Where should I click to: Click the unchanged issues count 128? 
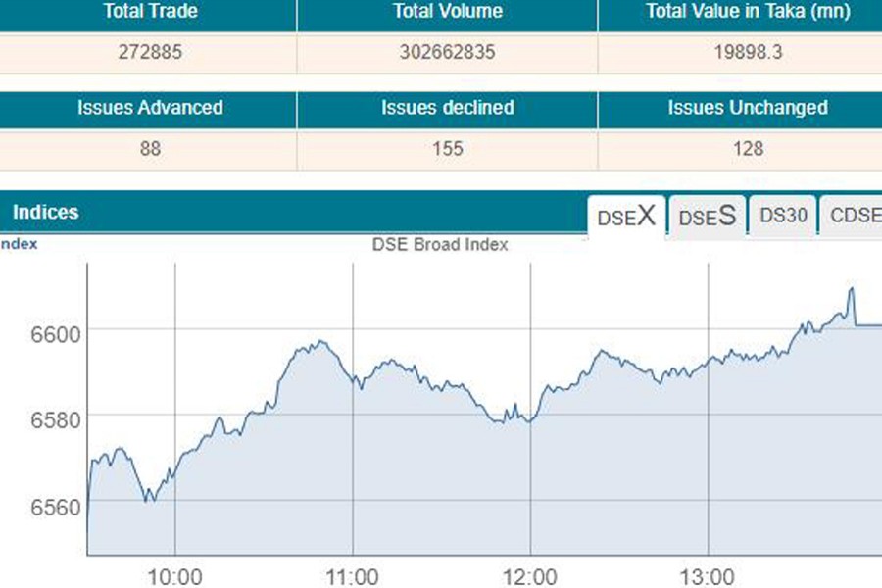(x=748, y=149)
